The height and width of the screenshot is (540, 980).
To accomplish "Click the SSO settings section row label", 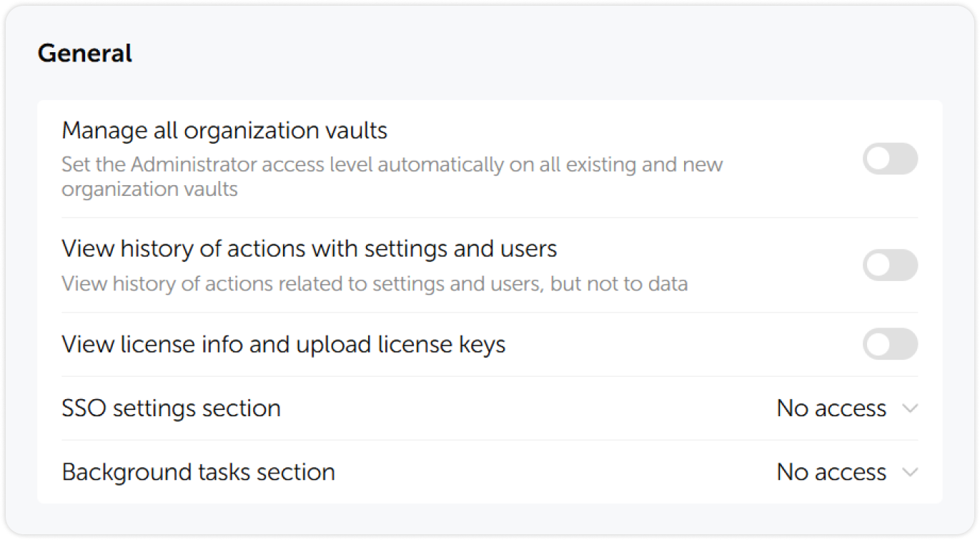I will (172, 408).
